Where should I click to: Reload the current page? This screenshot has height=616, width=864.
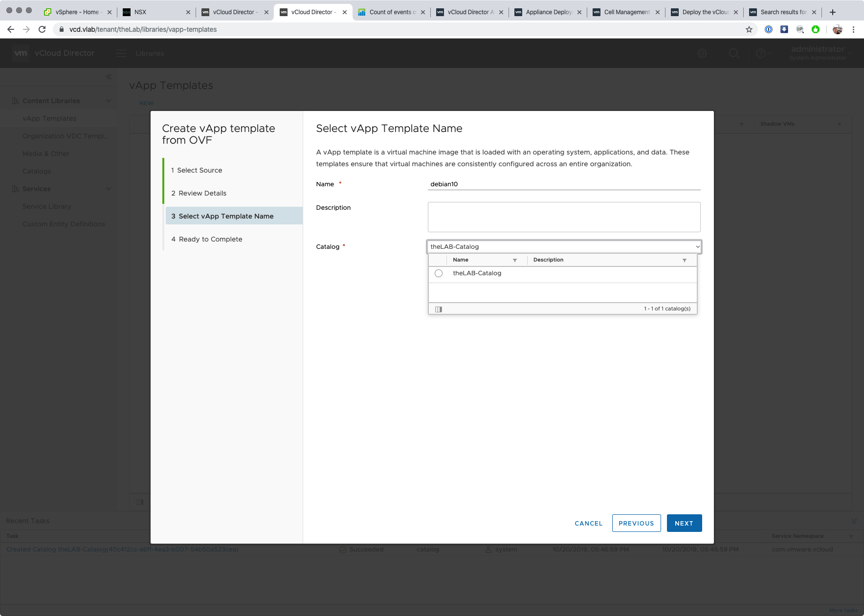tap(42, 29)
